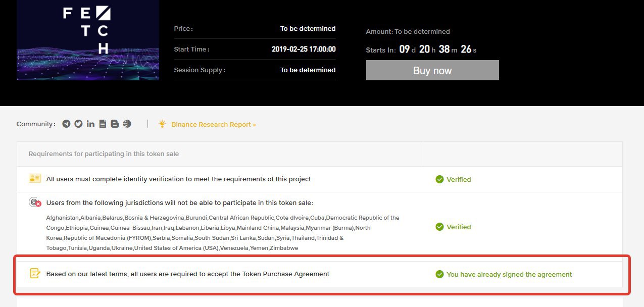Viewport: 644px width, 307px height.
Task: Click the jurisdictions row 'Verified' status text
Action: tap(459, 227)
